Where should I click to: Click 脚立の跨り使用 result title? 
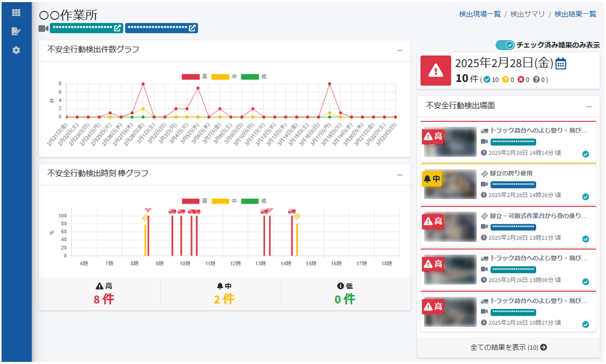pos(511,173)
